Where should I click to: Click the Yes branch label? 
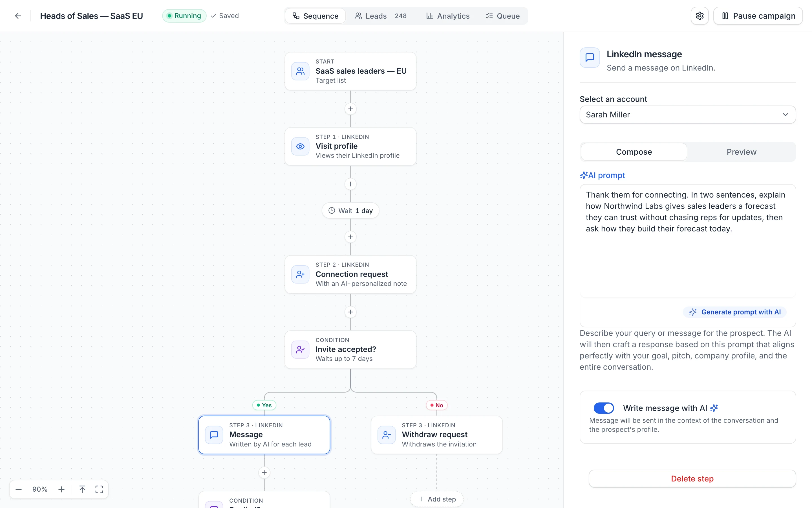(x=264, y=405)
